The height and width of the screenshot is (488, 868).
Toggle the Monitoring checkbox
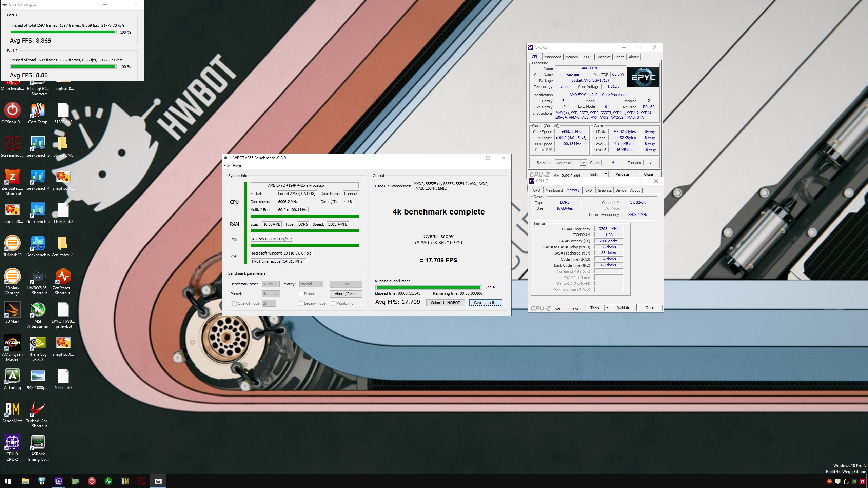pos(333,303)
